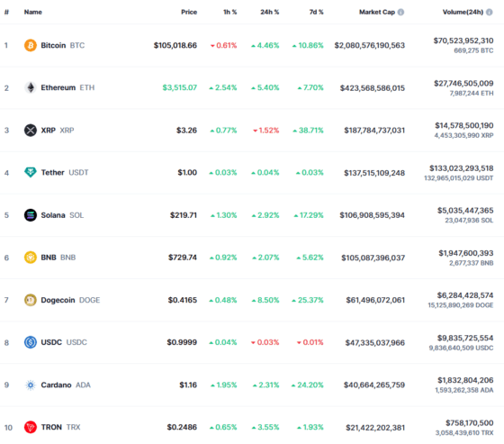This screenshot has width=504, height=444.
Task: Open the Cardano coin name link
Action: (56, 385)
